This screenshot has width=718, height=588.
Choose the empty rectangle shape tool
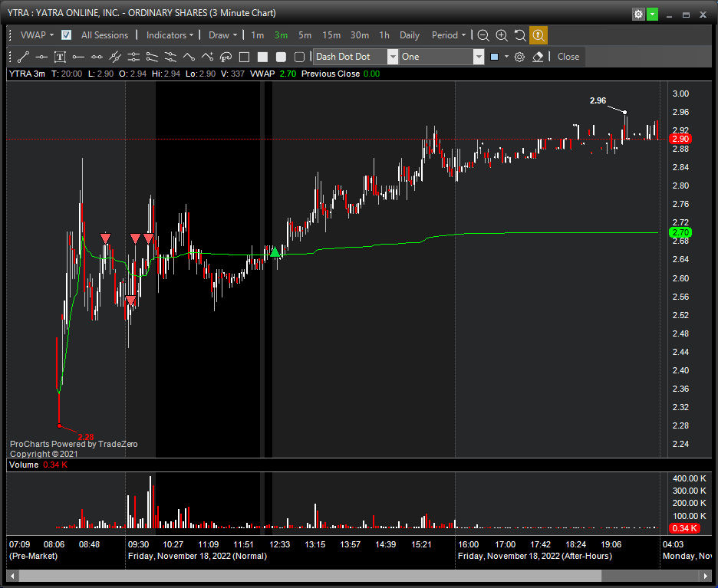(244, 57)
